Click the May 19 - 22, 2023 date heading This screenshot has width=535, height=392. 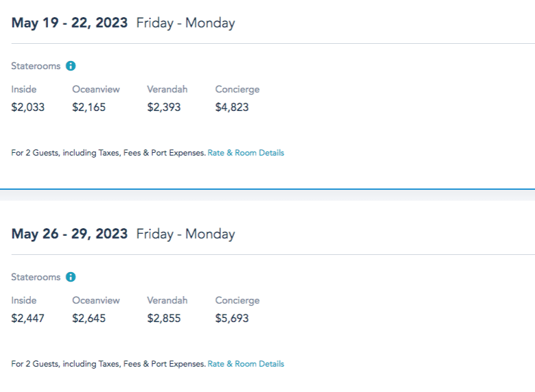(x=69, y=23)
